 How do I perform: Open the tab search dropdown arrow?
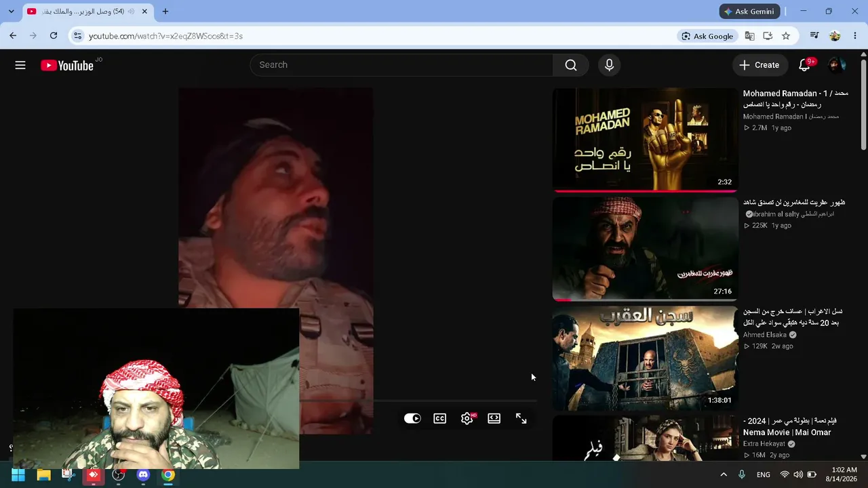11,12
